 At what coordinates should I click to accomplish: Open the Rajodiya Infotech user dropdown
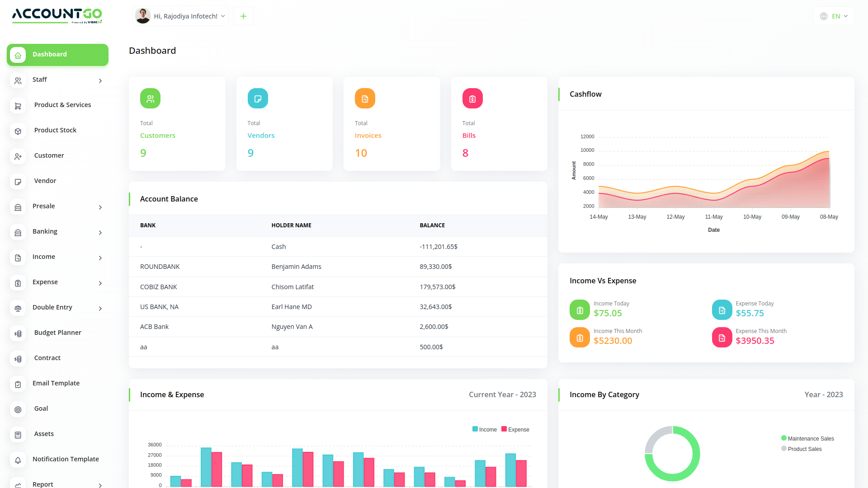pyautogui.click(x=181, y=16)
